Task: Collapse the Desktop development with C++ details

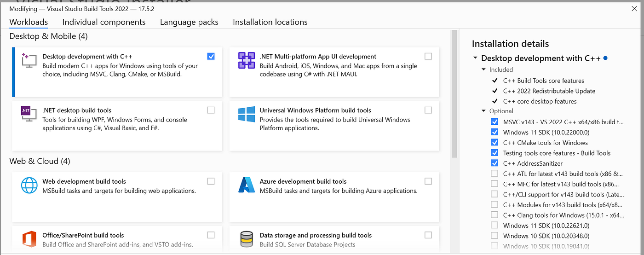Action: 475,58
